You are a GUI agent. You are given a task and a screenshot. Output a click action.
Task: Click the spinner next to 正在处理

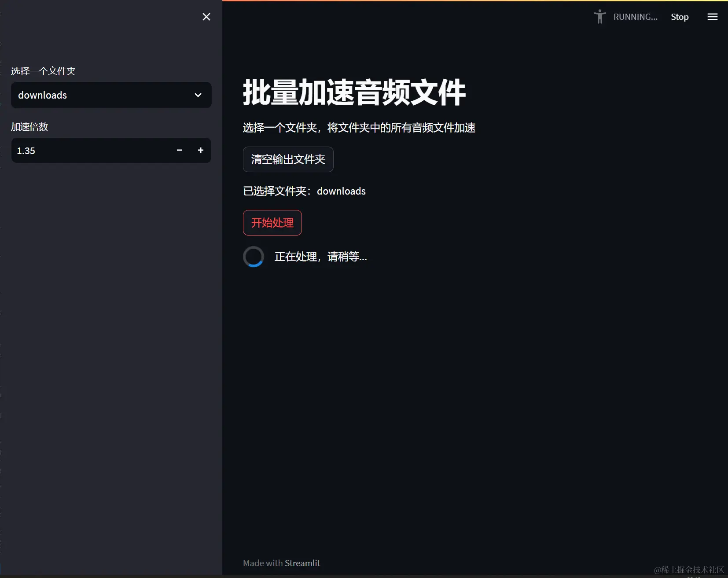[x=254, y=256]
